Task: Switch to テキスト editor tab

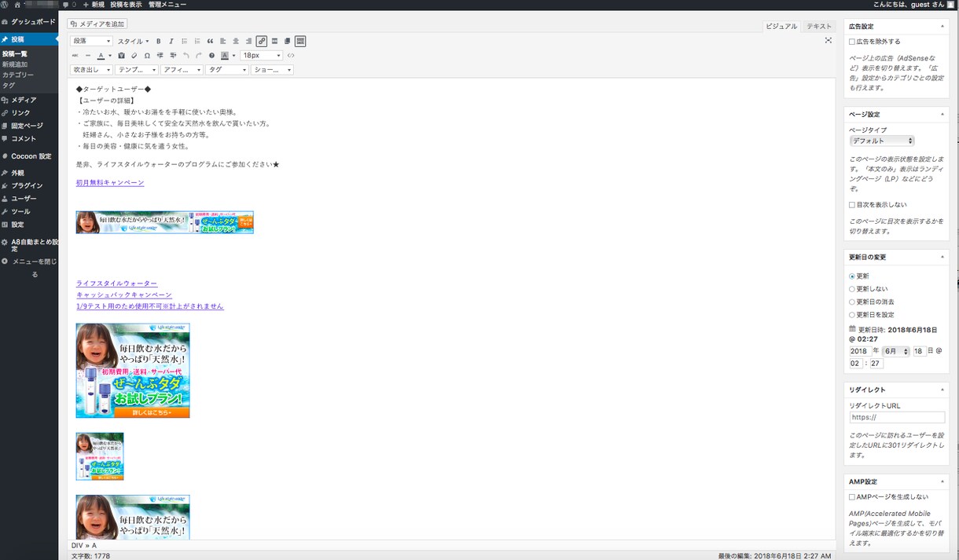Action: (819, 27)
